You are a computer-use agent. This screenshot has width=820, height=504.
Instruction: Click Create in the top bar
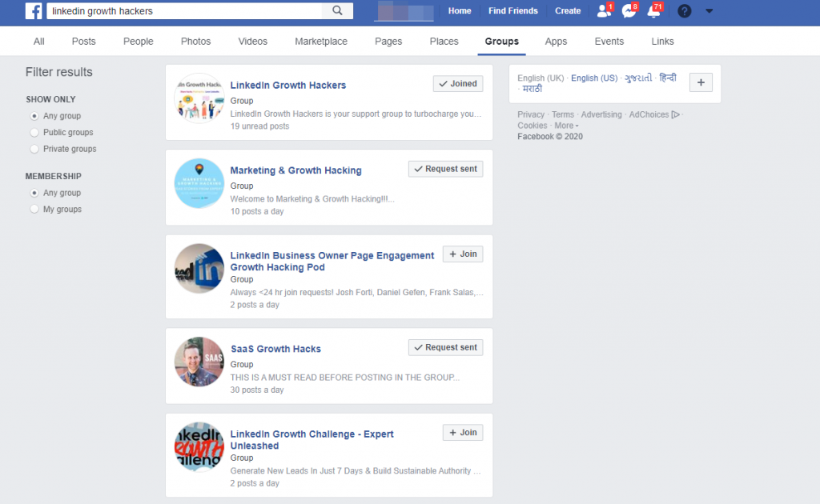click(x=568, y=10)
